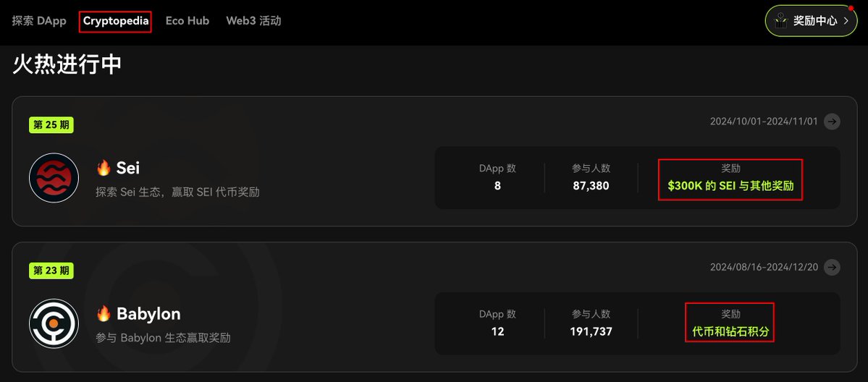Screen dimensions: 868x382
Task: Click Sei participant count 87,380
Action: pyautogui.click(x=591, y=186)
